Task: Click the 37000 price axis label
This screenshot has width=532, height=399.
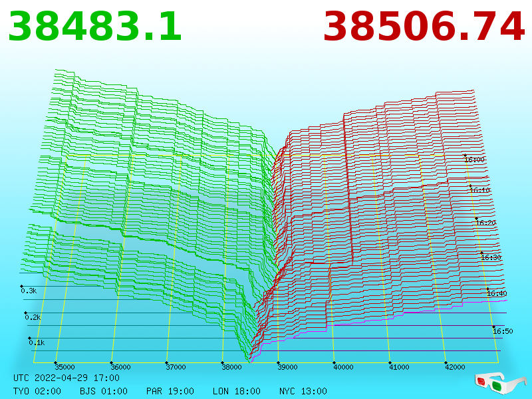Action: pos(176,367)
